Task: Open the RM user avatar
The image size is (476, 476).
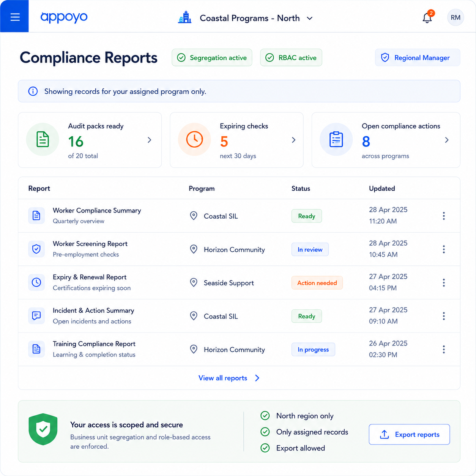Action: tap(456, 17)
